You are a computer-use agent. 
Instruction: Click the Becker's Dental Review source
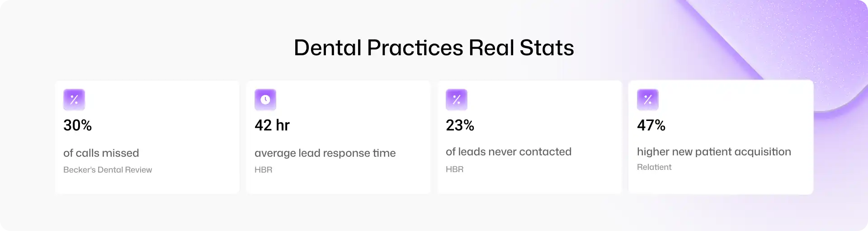(108, 170)
